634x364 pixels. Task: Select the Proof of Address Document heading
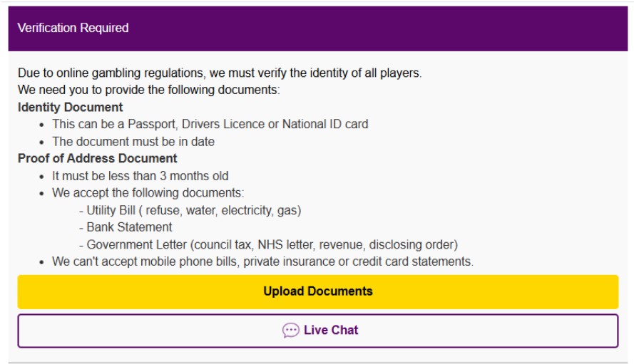[97, 158]
